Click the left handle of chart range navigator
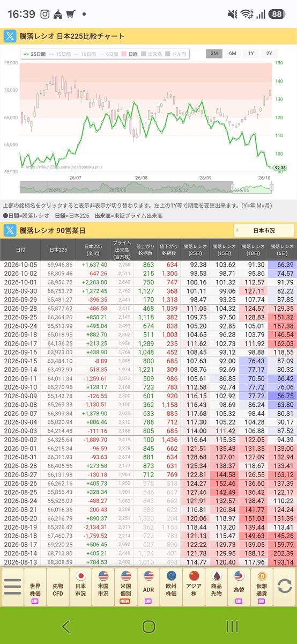The image size is (297, 644). pyautogui.click(x=233, y=187)
